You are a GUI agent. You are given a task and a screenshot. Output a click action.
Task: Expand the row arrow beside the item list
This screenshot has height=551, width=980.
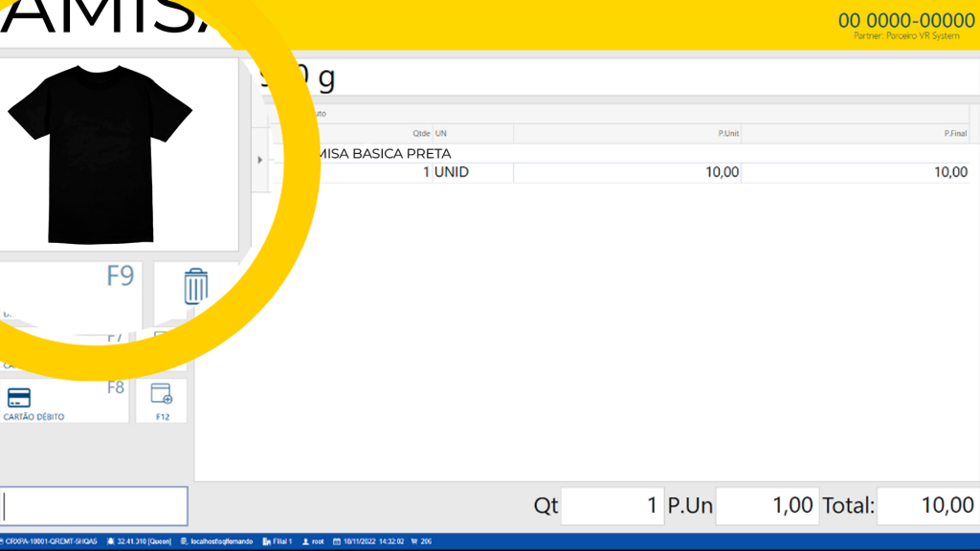coord(260,160)
